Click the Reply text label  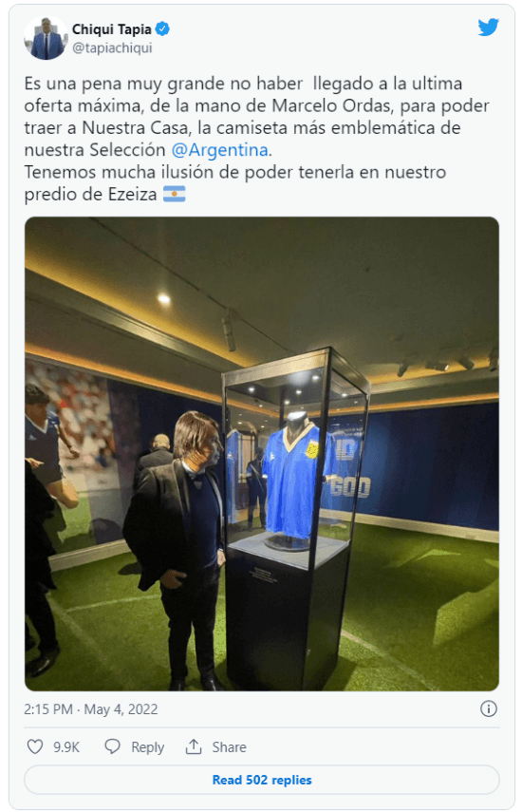pyautogui.click(x=147, y=747)
